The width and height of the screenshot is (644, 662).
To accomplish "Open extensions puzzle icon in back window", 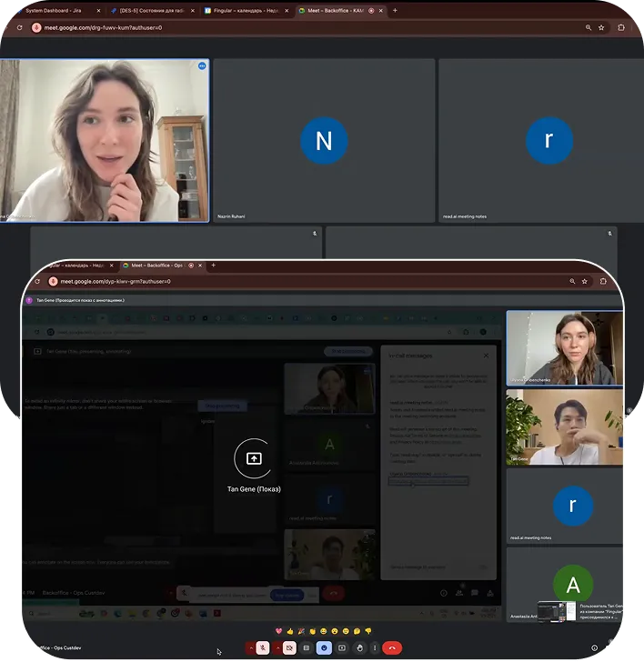I will pyautogui.click(x=621, y=27).
